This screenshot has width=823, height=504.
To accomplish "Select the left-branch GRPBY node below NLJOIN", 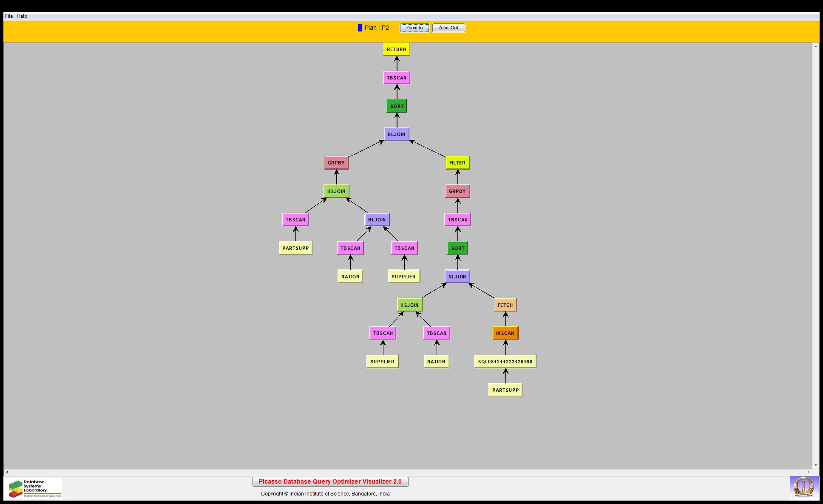I will pyautogui.click(x=336, y=163).
